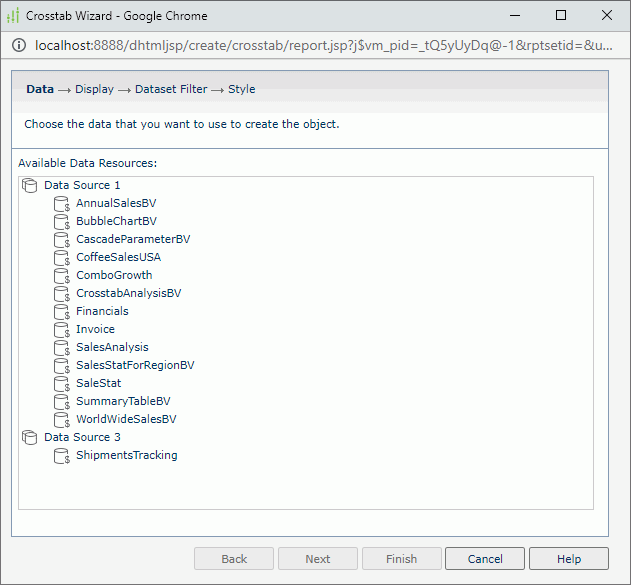Click the AnnualSalesBV business view icon
This screenshot has width=631, height=585.
[x=62, y=204]
